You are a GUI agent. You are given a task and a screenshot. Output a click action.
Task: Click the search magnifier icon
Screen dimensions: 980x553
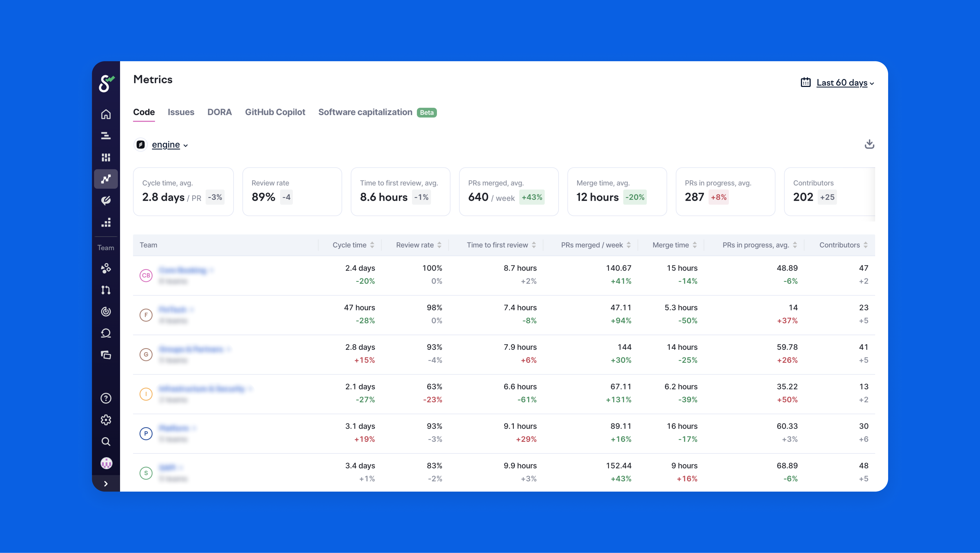pyautogui.click(x=106, y=442)
